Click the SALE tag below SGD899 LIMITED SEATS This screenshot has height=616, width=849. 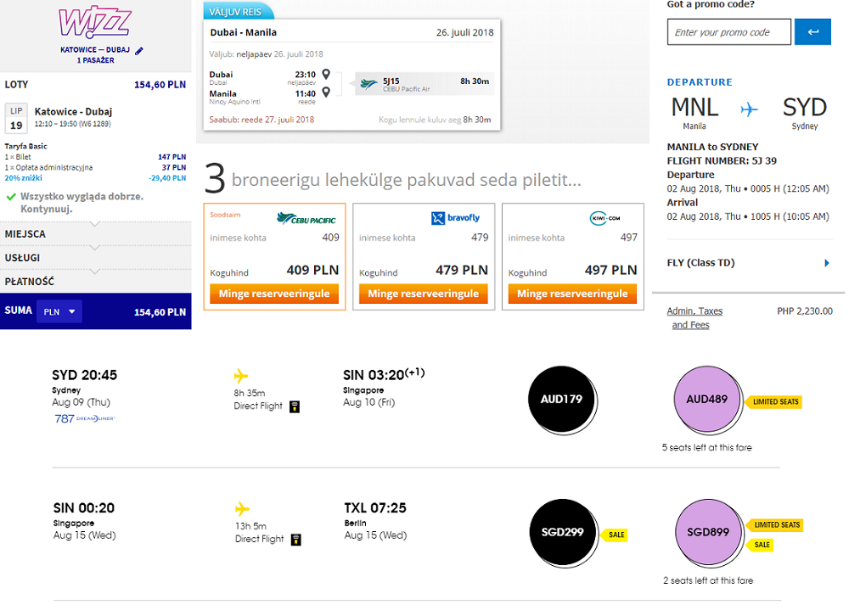760,545
